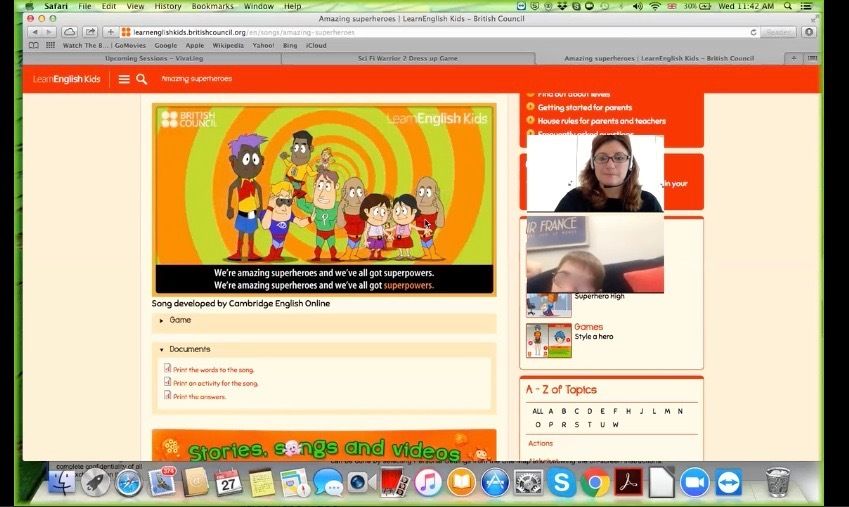Show all tabs button in tab bar

[812, 58]
